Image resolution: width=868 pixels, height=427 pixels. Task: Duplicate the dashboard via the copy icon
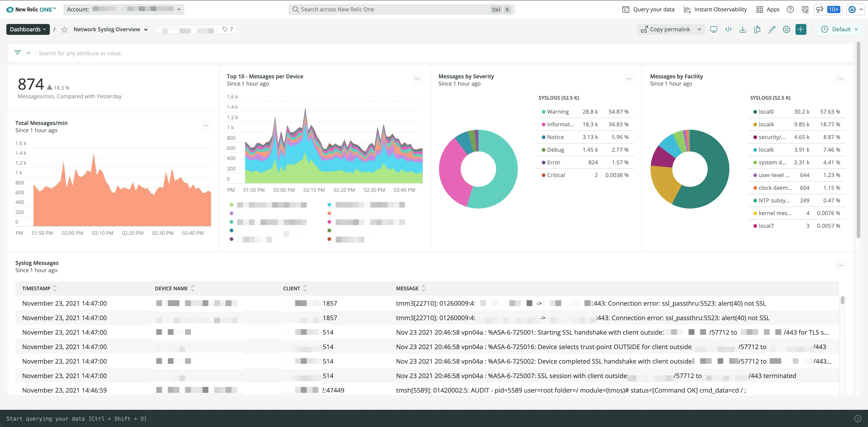click(x=757, y=29)
